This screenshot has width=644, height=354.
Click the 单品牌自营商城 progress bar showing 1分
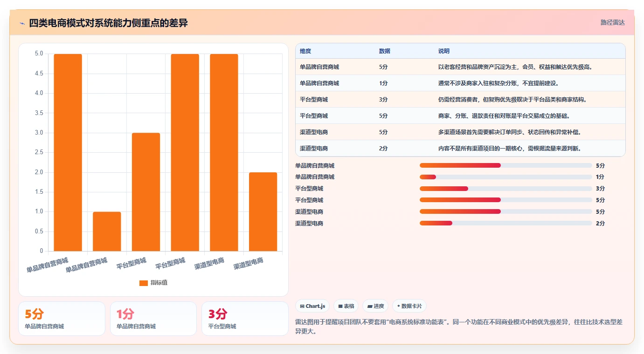(506, 177)
